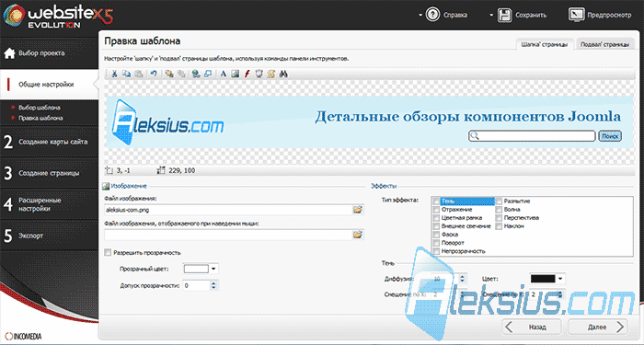Open the shadow Цвет color dropdown arrow
Screen dimensions: 644x345
tap(560, 279)
